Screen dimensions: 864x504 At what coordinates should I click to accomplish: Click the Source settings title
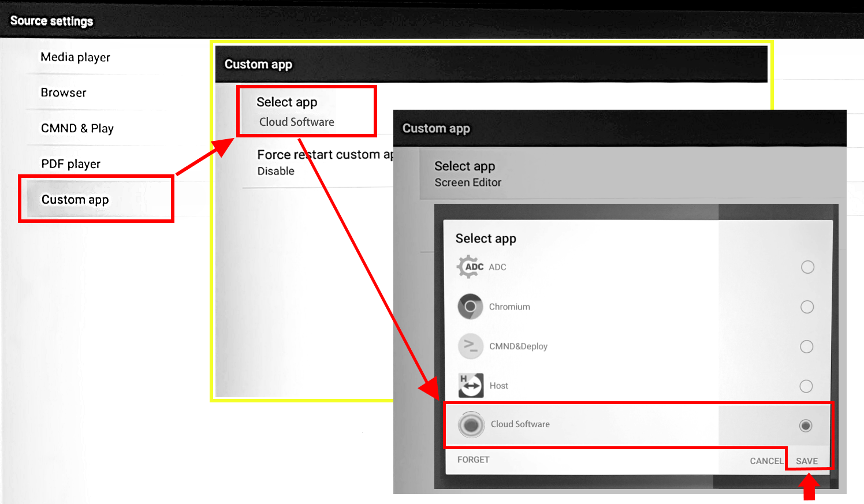click(51, 21)
